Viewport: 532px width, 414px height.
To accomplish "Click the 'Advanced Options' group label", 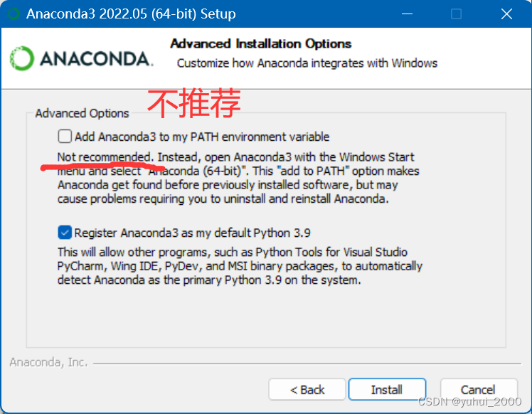I will [x=82, y=113].
